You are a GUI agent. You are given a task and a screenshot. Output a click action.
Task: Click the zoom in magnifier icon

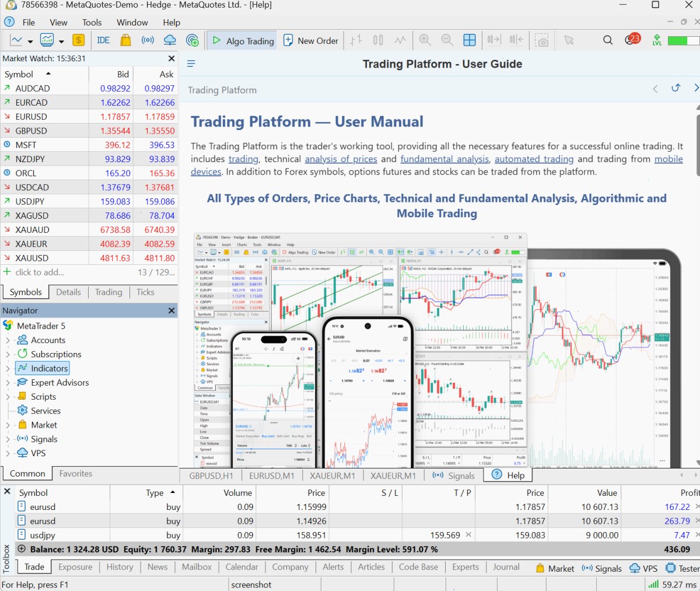pos(425,40)
